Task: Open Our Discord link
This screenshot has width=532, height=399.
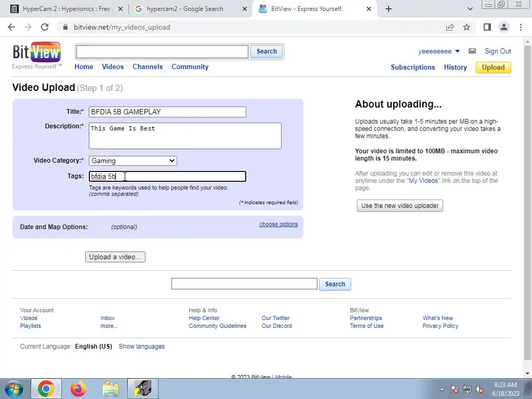Action: (276, 326)
